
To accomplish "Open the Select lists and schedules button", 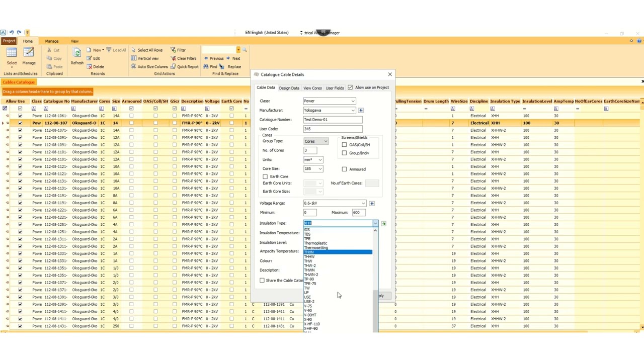I will [12, 56].
